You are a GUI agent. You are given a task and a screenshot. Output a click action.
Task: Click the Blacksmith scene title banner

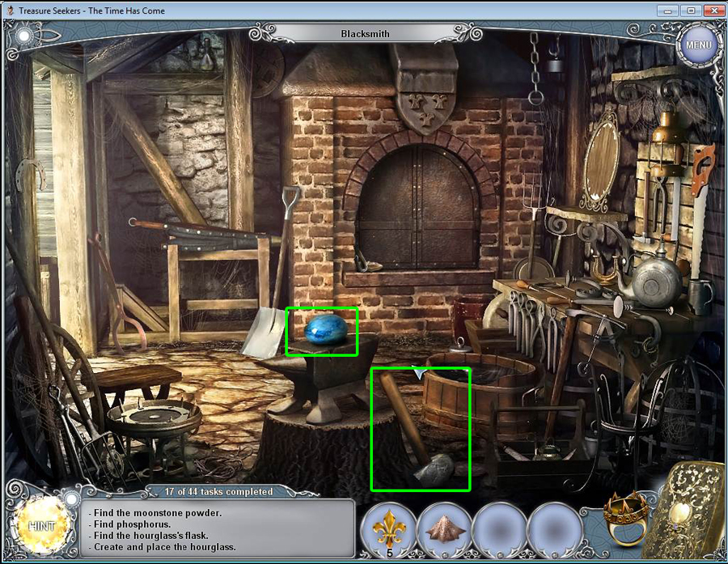pos(363,34)
